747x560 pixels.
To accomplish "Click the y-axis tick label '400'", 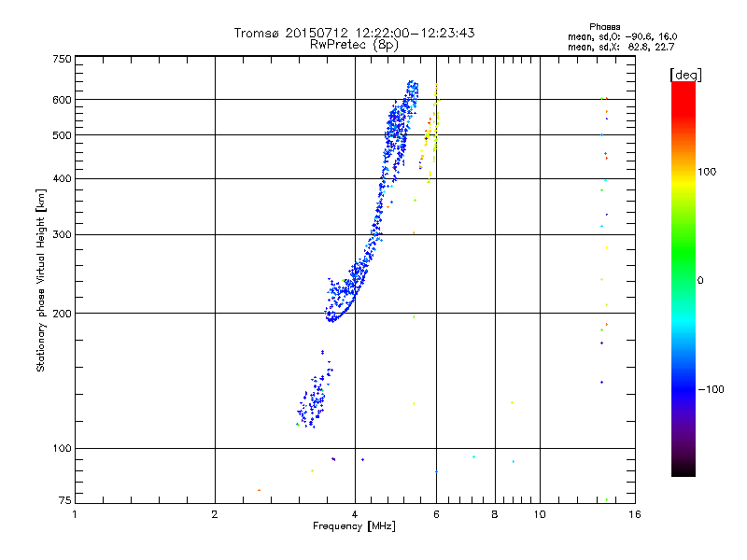I will [62, 178].
